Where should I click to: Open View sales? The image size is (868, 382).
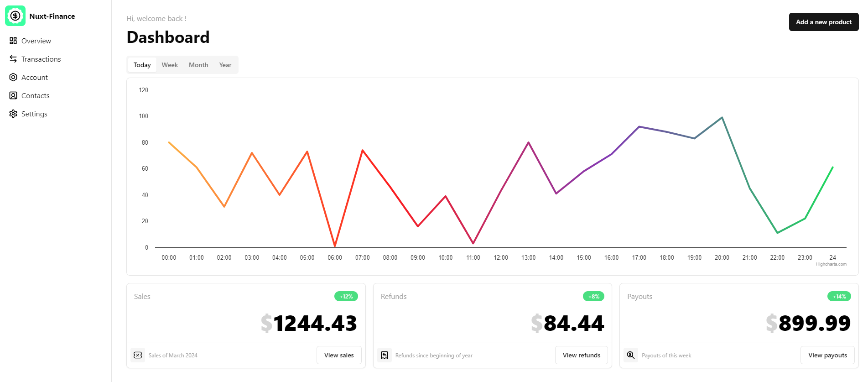coord(339,355)
